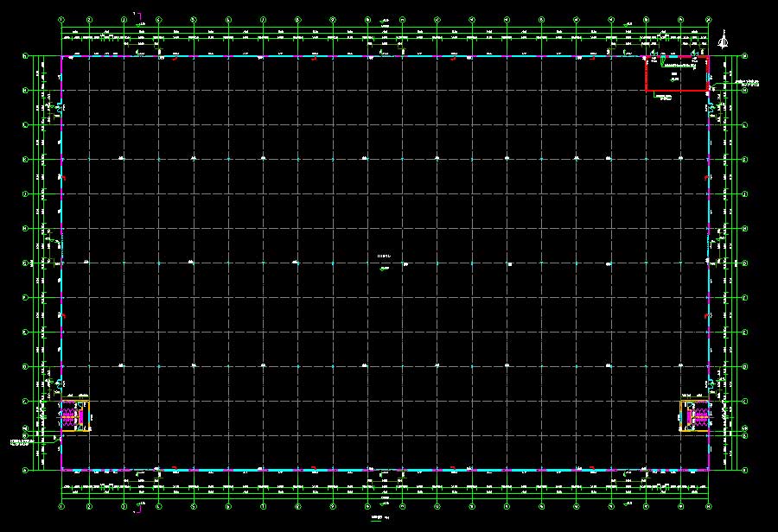Click the top-right grid axis bubble on top row
778x532 pixels.
point(708,18)
